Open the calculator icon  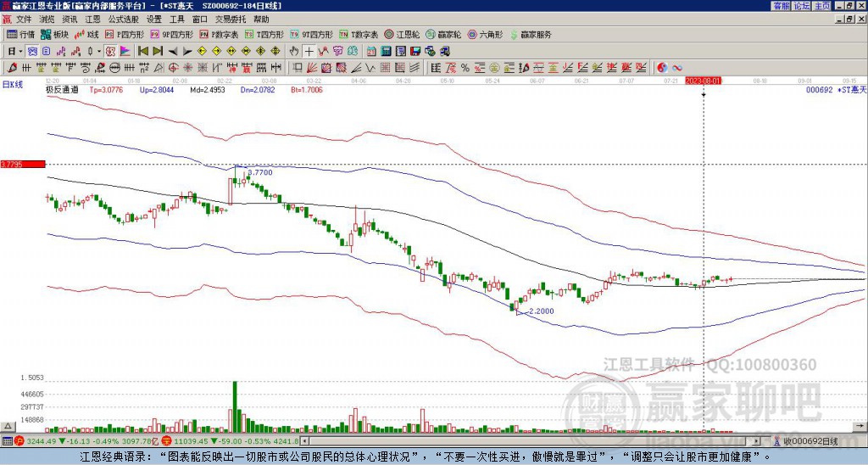386,51
